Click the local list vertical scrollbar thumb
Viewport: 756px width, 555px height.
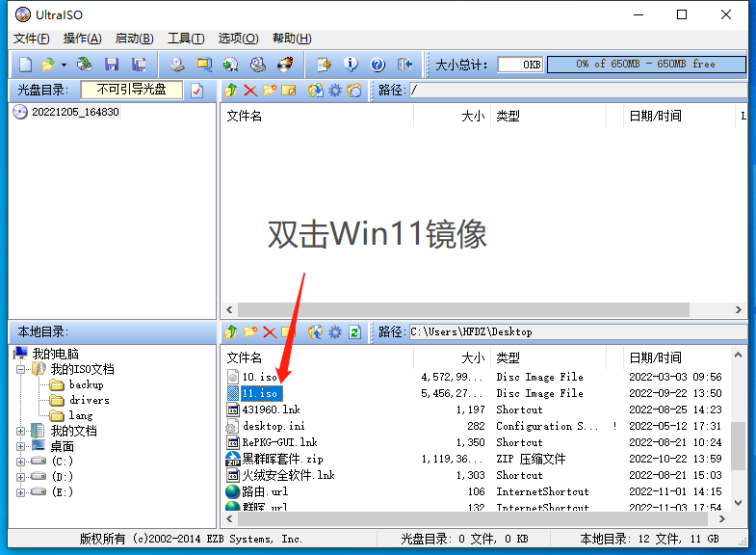pyautogui.click(x=738, y=445)
